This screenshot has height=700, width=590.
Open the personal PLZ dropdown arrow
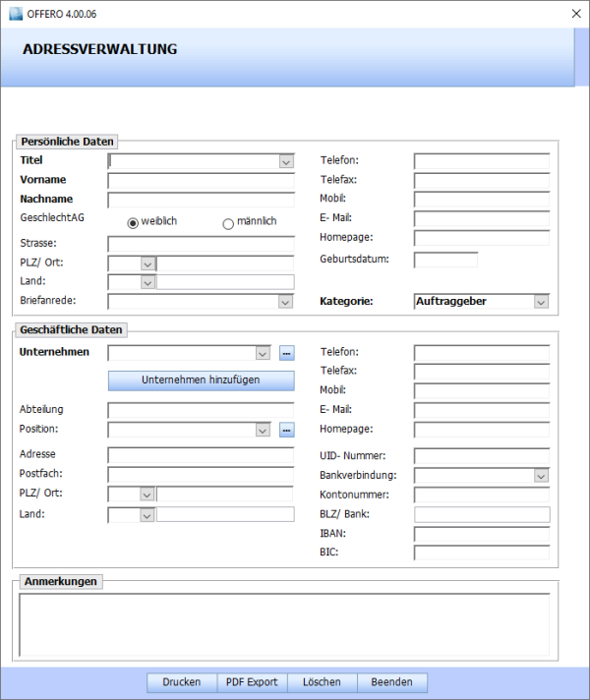pos(147,263)
